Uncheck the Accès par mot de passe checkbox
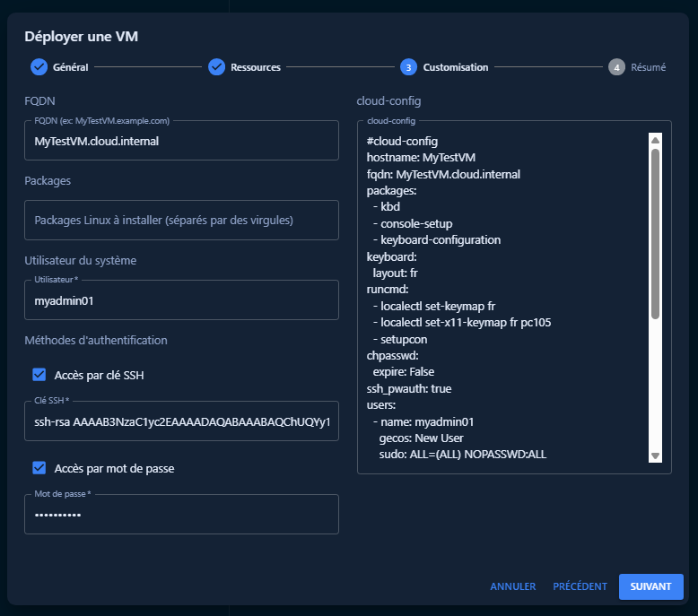This screenshot has height=616, width=698. (x=39, y=468)
